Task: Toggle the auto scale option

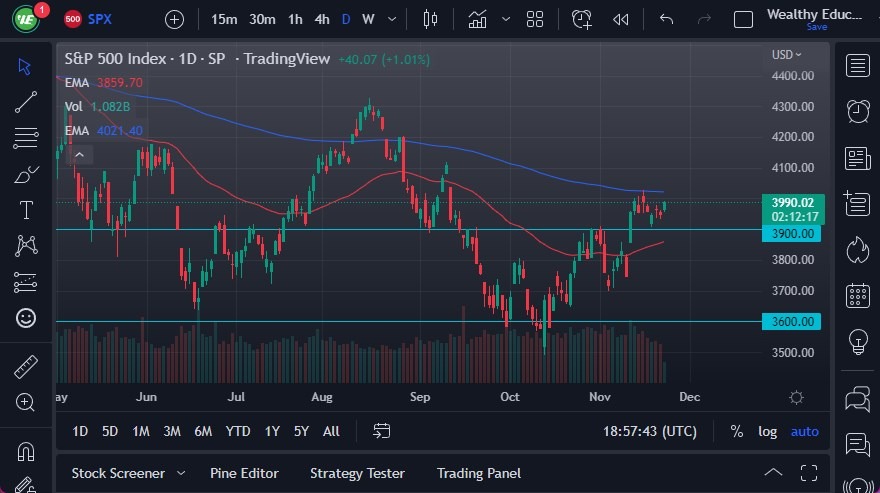Action: click(x=804, y=431)
